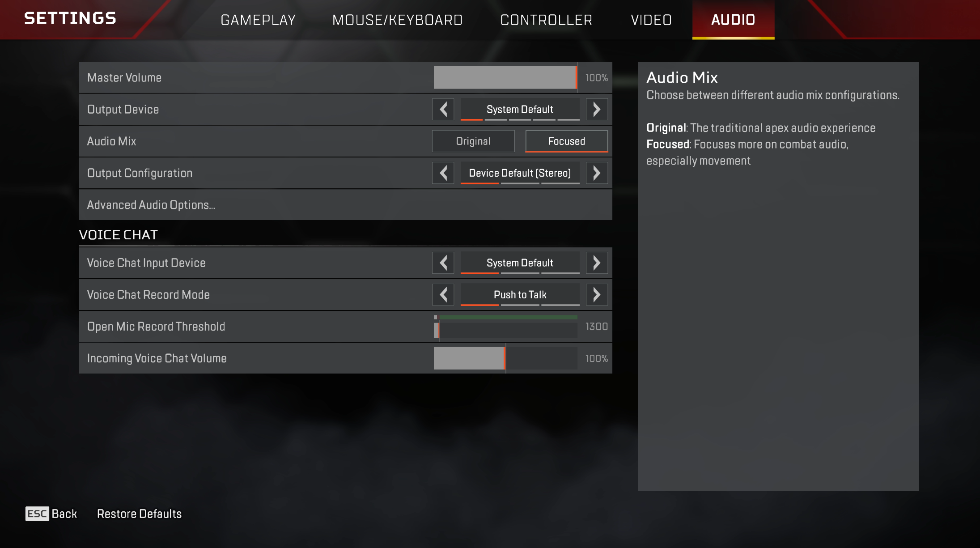Select Original audio mix
Screen dimensions: 980x548
point(473,141)
